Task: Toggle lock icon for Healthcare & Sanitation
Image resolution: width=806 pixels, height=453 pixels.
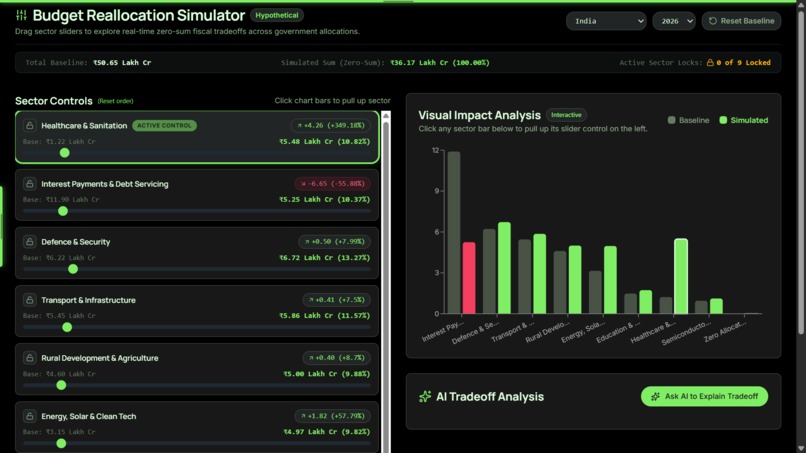Action: click(x=29, y=125)
